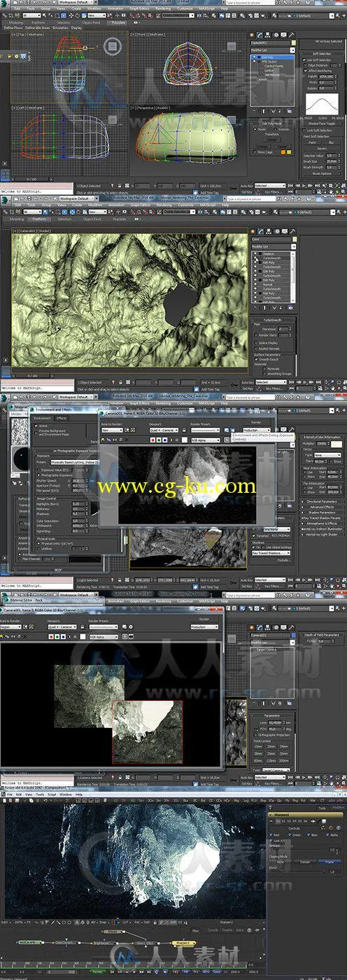This screenshot has height=980, width=347.
Task: Open the Spline tab beside Timeline in Fusion
Action: pyautogui.click(x=239, y=930)
